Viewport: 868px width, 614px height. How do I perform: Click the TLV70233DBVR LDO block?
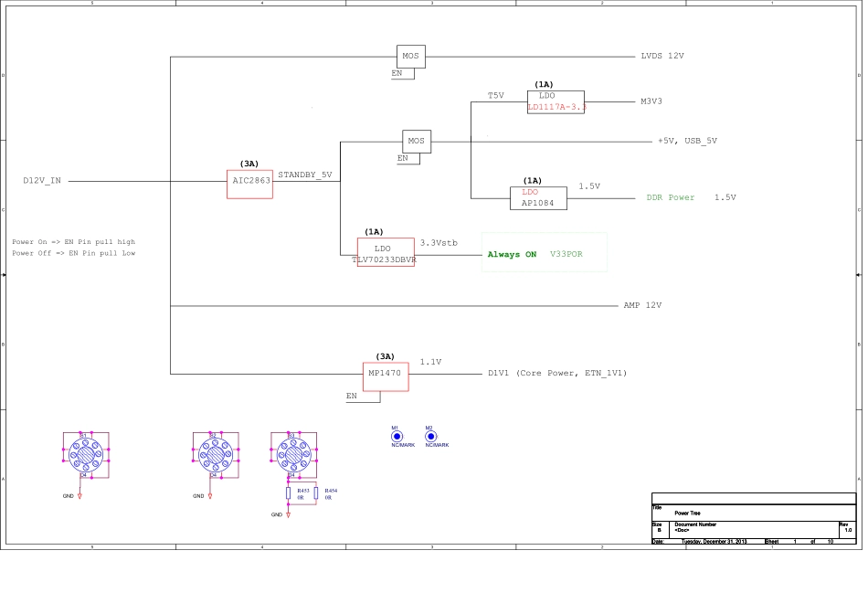pos(385,252)
